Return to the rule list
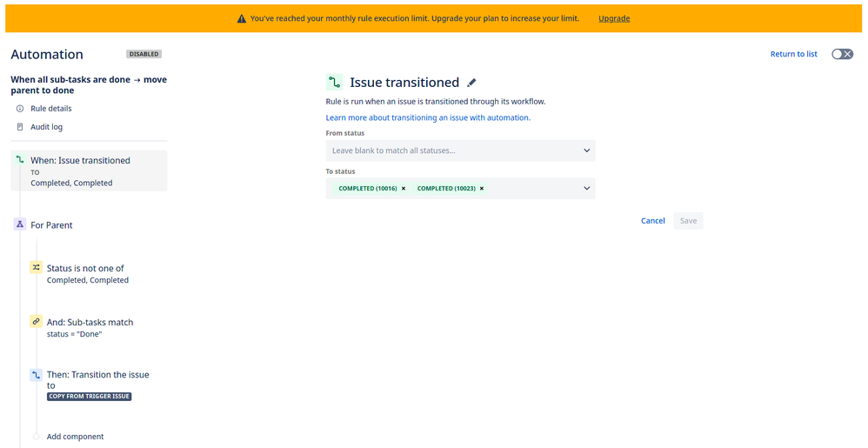Viewport: 868px width, 448px height. pyautogui.click(x=794, y=54)
